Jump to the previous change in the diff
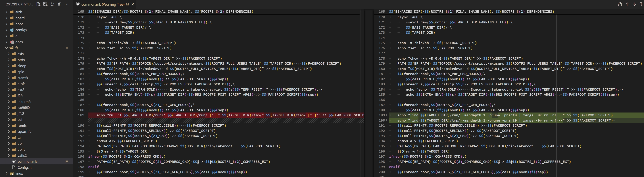 coord(627,4)
